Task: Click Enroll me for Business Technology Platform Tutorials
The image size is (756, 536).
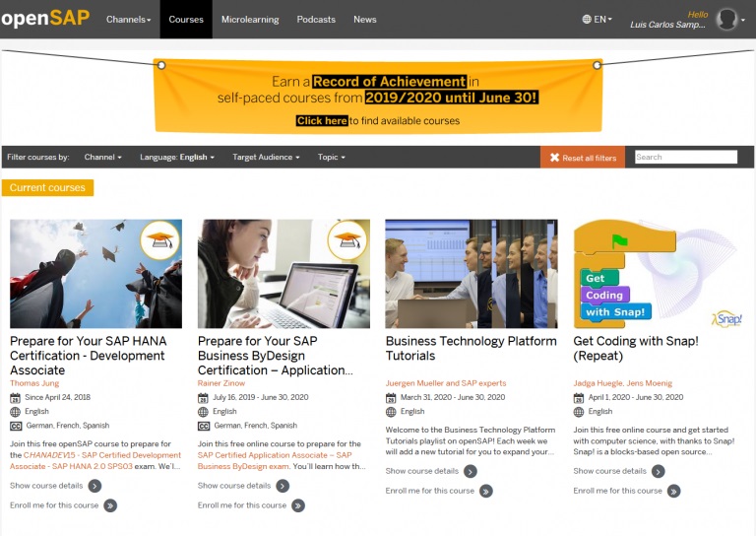Action: [429, 491]
